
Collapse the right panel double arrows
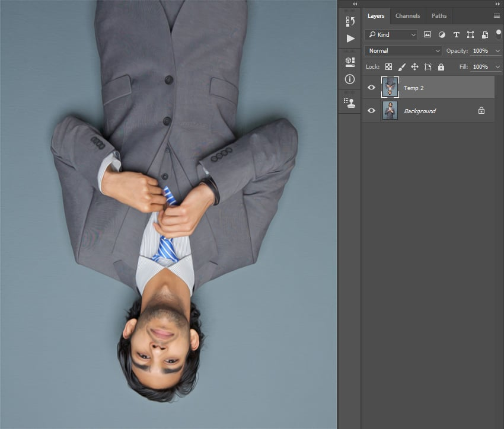click(497, 4)
